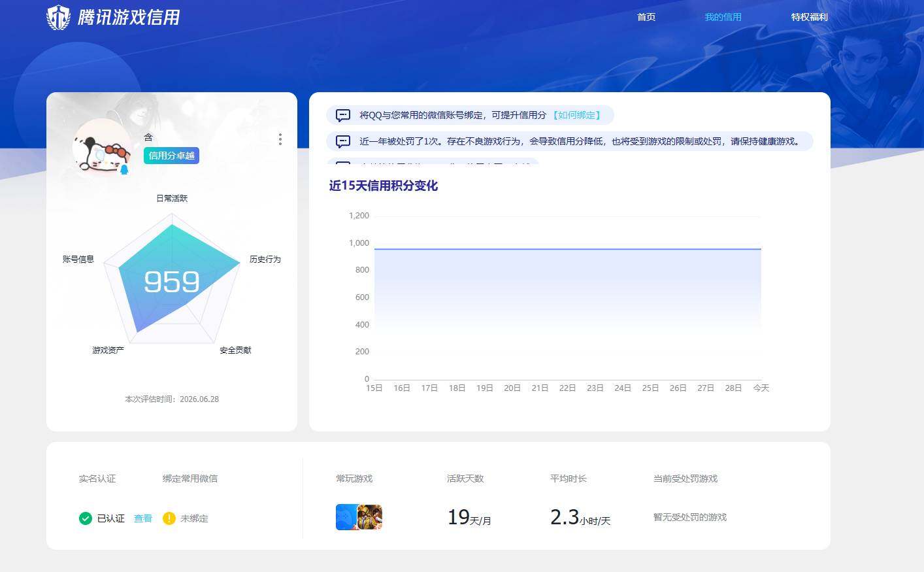924x572 pixels.
Task: Click the 【如何绑定】 link
Action: click(x=576, y=115)
